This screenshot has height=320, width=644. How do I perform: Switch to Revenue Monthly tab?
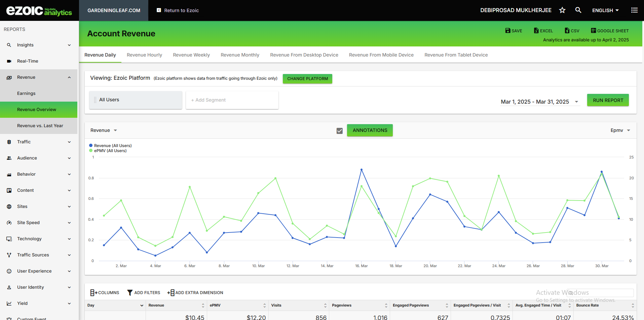click(240, 55)
